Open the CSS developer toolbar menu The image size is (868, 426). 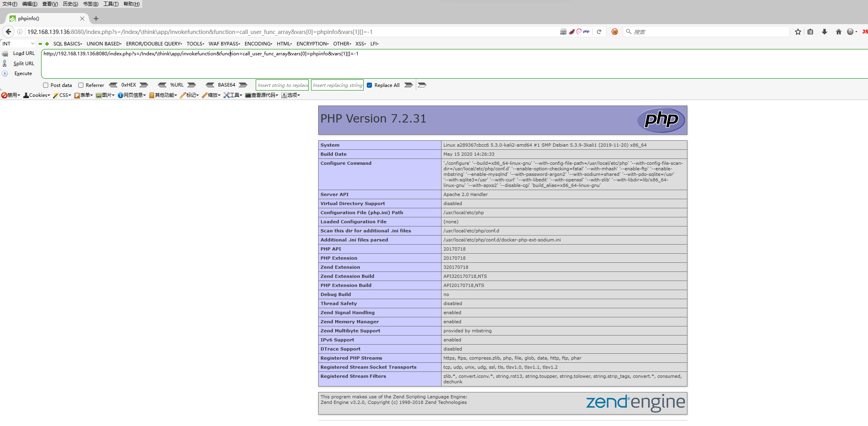click(x=62, y=95)
